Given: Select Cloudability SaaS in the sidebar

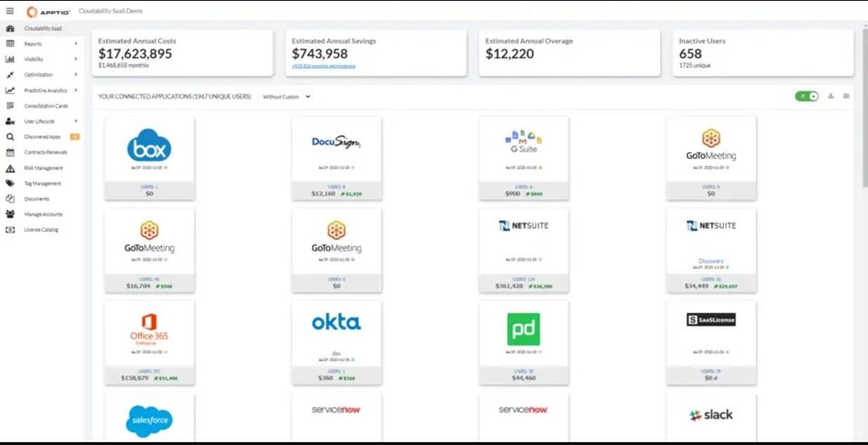Looking at the screenshot, I should 42,28.
